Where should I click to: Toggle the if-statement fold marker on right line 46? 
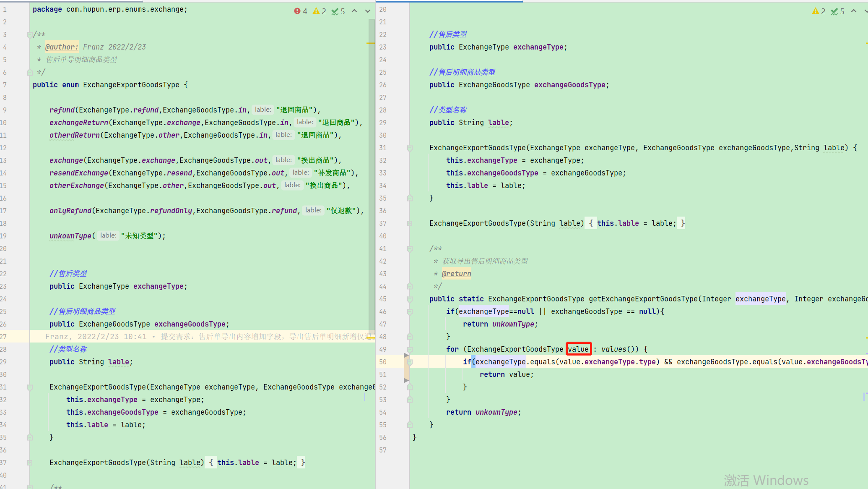pos(410,312)
